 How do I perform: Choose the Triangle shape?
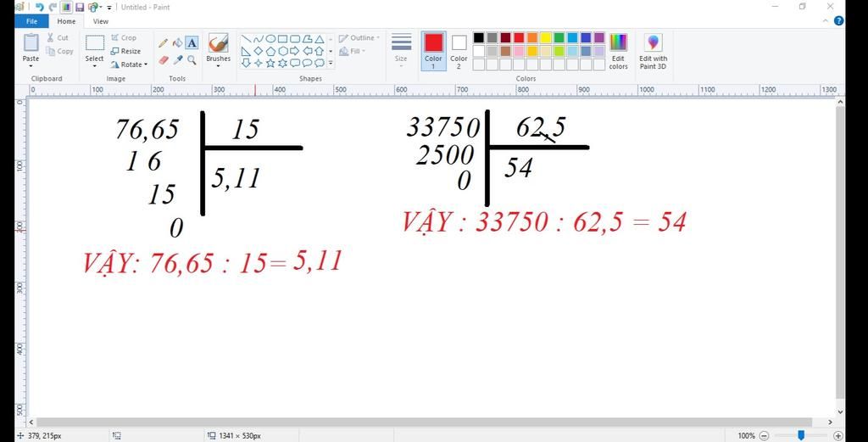(x=320, y=39)
